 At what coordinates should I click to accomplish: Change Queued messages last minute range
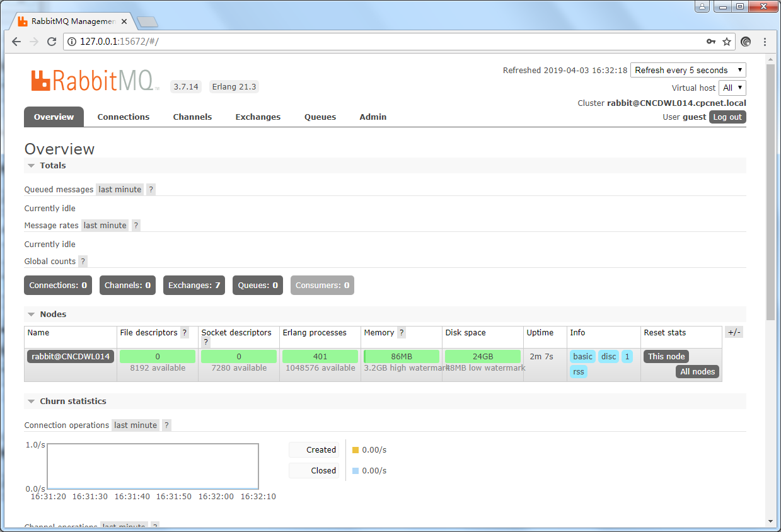120,189
